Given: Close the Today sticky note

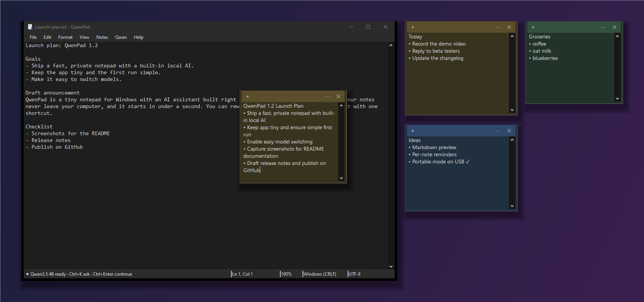Looking at the screenshot, I should (x=509, y=27).
